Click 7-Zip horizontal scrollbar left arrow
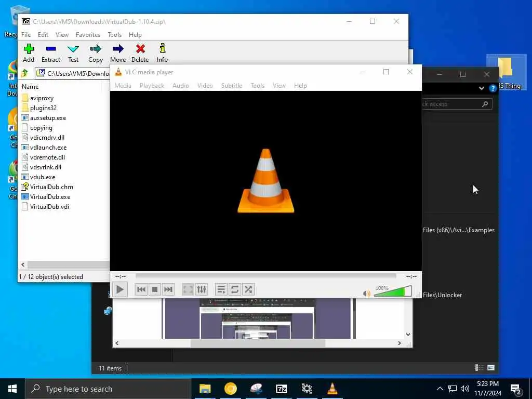The height and width of the screenshot is (399, 532). pyautogui.click(x=23, y=264)
